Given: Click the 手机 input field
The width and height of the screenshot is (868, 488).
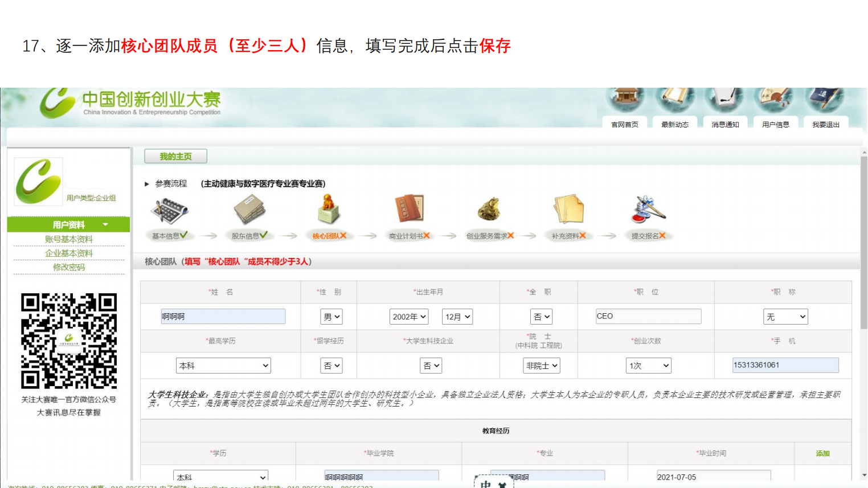Looking at the screenshot, I should (785, 365).
